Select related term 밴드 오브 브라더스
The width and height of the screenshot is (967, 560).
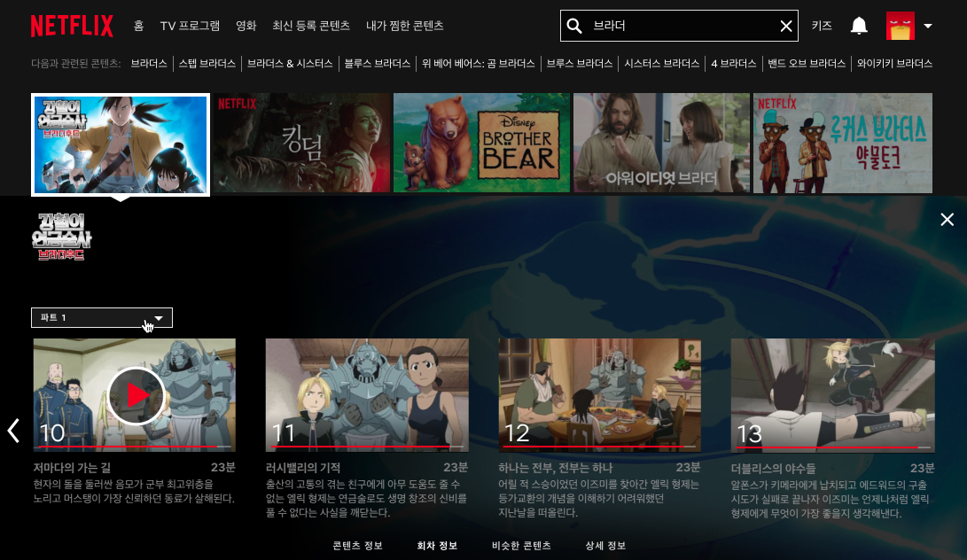click(x=807, y=64)
